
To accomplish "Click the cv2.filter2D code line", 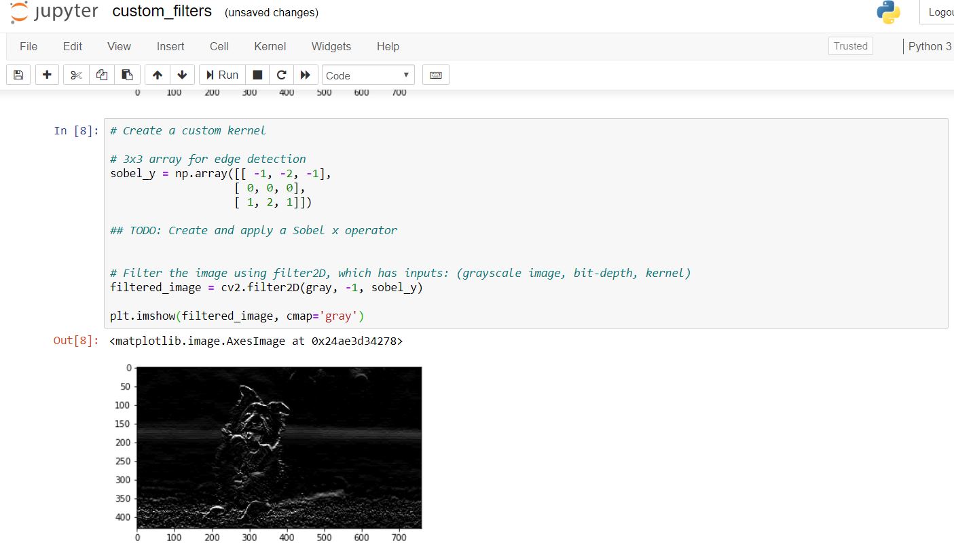I will [266, 287].
